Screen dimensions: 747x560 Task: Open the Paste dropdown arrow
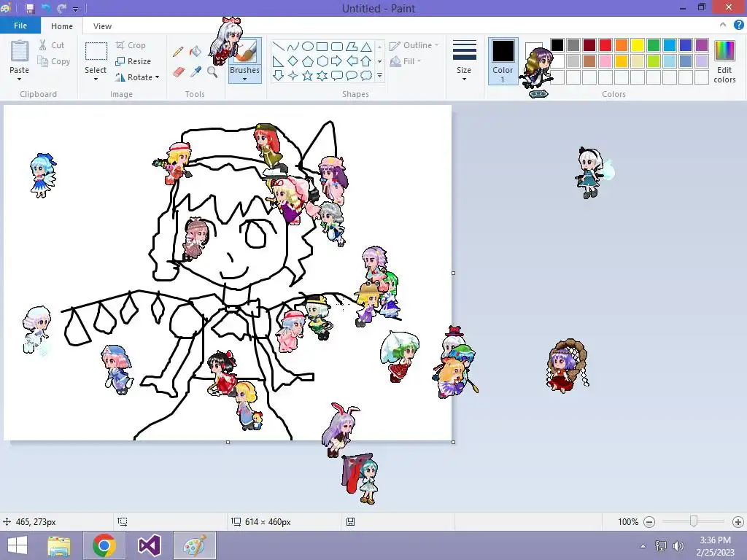(19, 79)
